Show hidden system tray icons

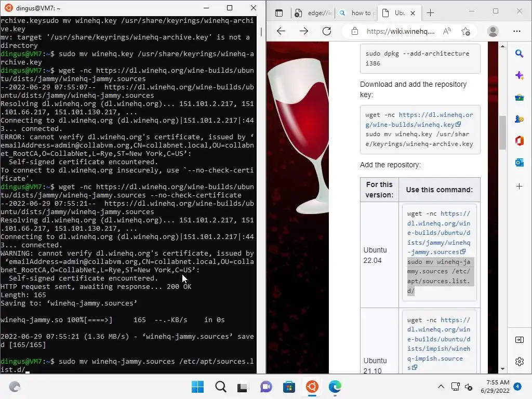click(441, 387)
